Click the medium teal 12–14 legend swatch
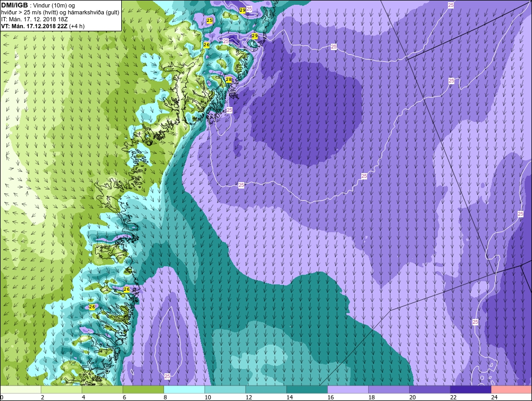This screenshot has width=532, height=401. [266, 389]
